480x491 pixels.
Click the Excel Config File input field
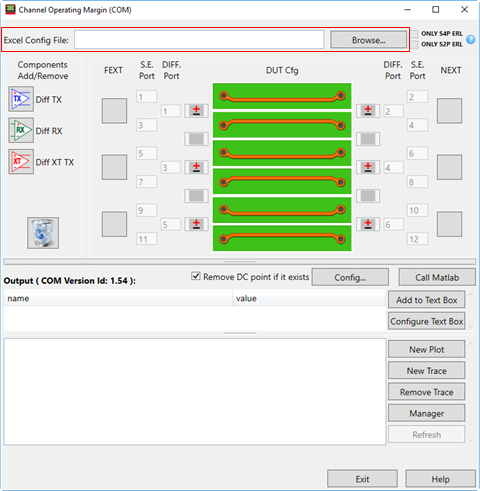tap(199, 40)
